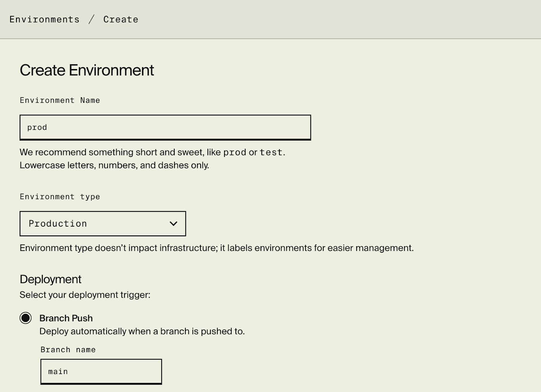Click the Production dropdown chevron
Viewport: 541px width, 392px height.
[x=173, y=223]
